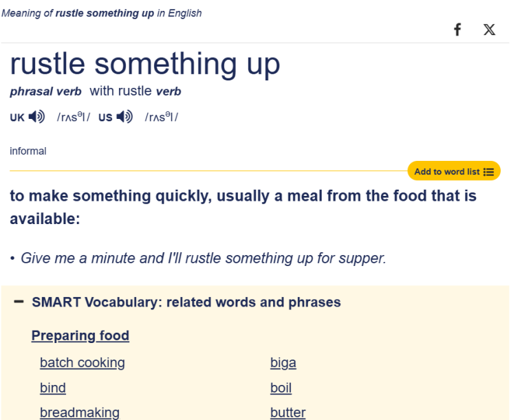
Task: Play the UK pronunciation audio
Action: click(37, 117)
